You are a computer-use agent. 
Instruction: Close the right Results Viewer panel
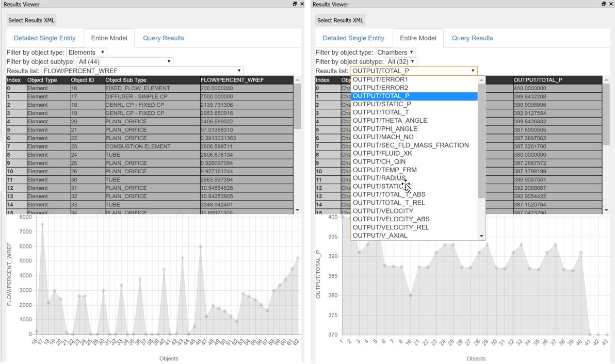click(611, 4)
